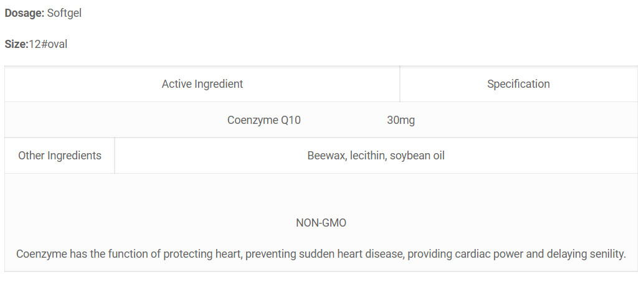Click the "NON-GMO" text
This screenshot has height=282, width=644.
pos(321,223)
